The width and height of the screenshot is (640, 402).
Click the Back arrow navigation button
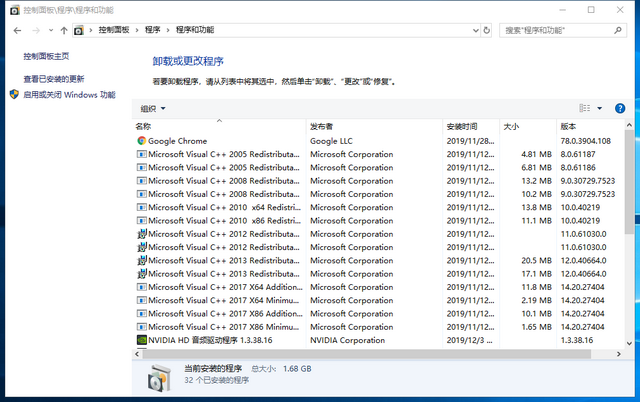point(17,30)
